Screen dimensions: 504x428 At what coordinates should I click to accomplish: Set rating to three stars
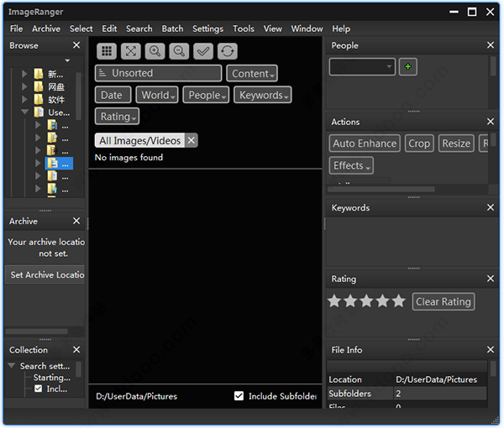click(367, 301)
